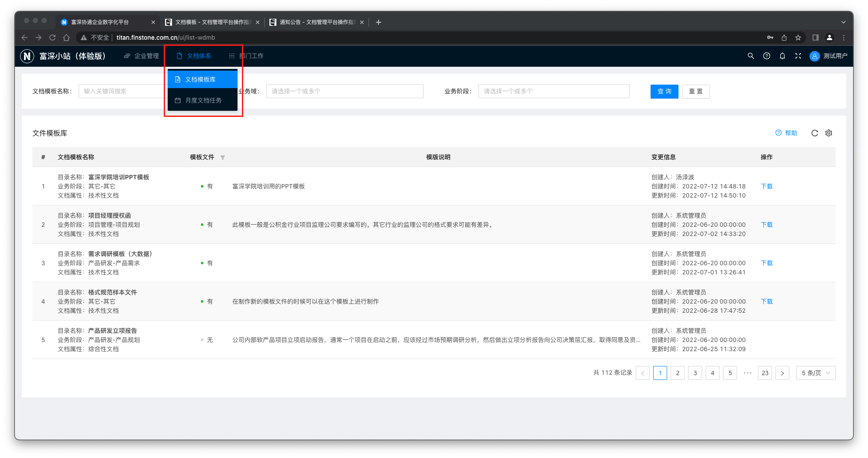Select current page 1 button

click(660, 373)
